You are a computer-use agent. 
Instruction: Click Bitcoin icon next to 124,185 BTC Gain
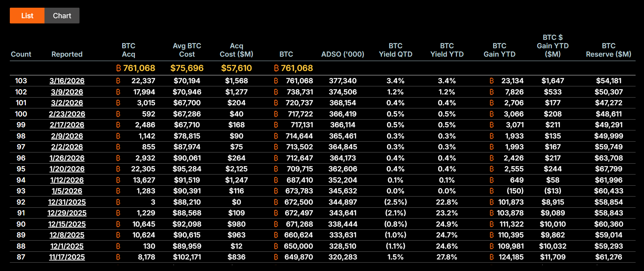pyautogui.click(x=492, y=257)
